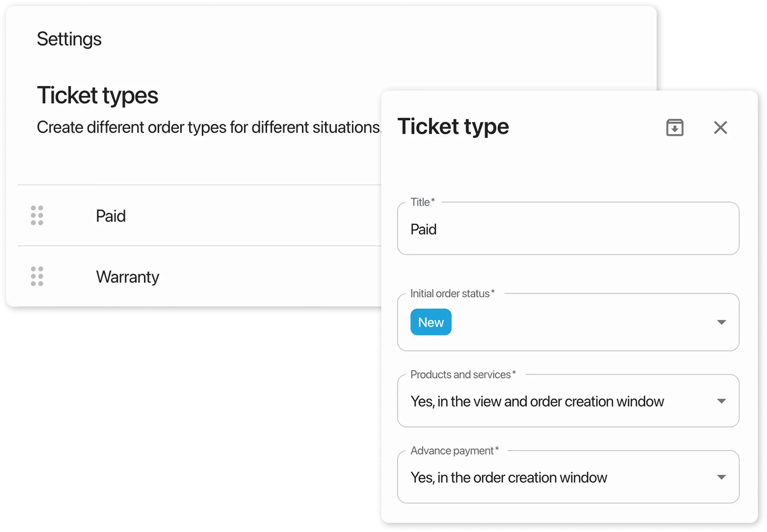767x532 pixels.
Task: Expand the Products and services dropdown
Action: pyautogui.click(x=722, y=401)
